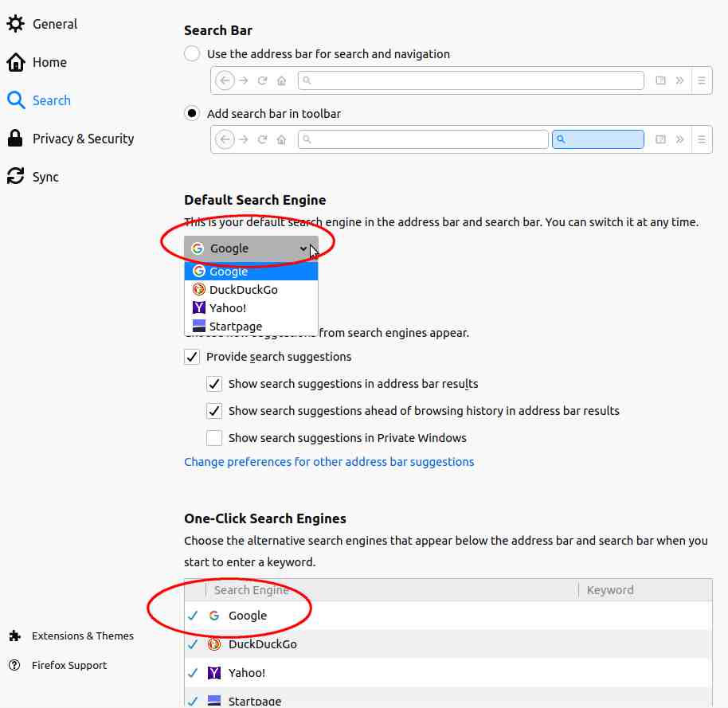Click back arrow in first toolbar preview
The height and width of the screenshot is (708, 728).
(x=225, y=80)
